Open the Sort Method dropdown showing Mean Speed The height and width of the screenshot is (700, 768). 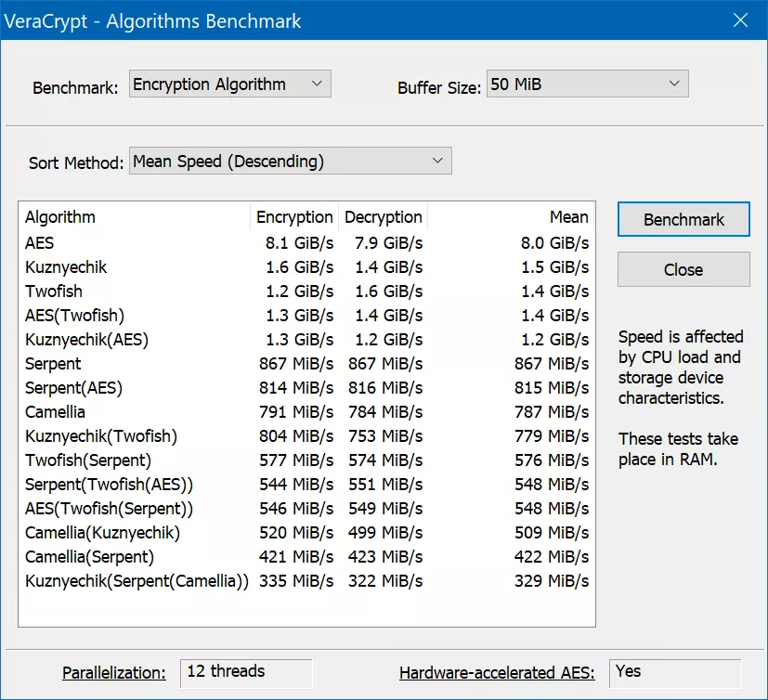tap(291, 161)
